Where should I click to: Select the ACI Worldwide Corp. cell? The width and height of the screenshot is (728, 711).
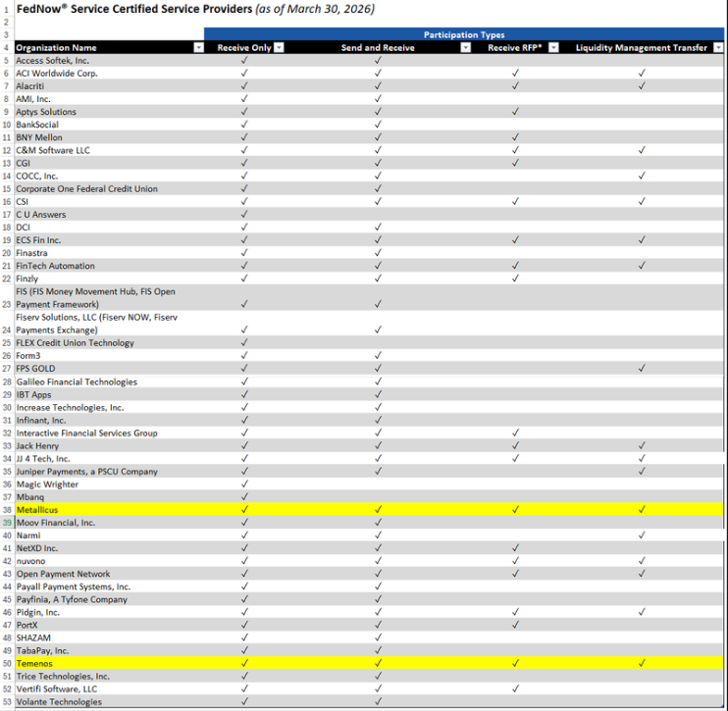110,74
